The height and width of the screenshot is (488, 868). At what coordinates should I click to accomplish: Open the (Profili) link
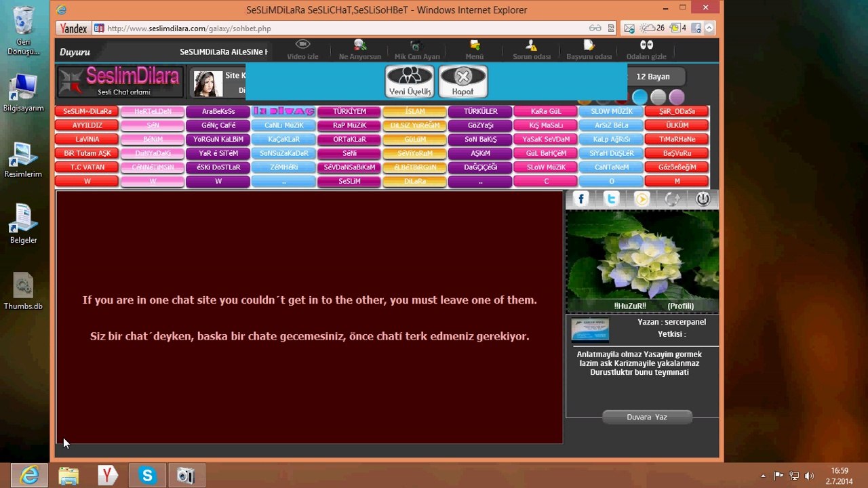pyautogui.click(x=680, y=306)
